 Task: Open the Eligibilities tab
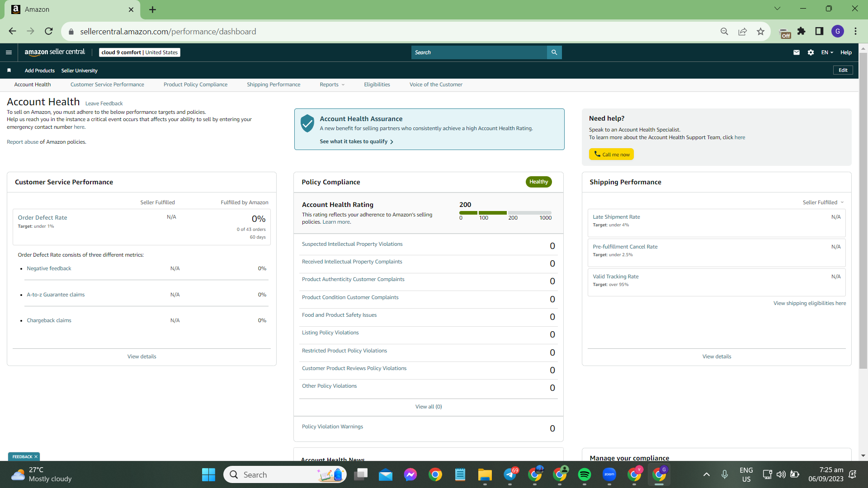point(377,84)
